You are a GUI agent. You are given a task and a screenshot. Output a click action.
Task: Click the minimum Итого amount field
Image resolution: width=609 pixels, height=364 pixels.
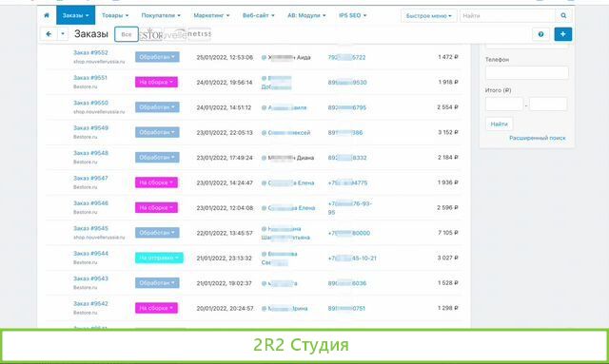[504, 104]
